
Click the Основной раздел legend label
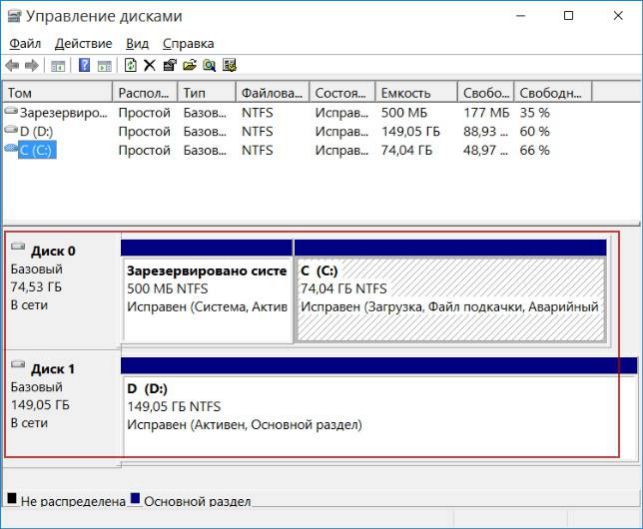[197, 501]
